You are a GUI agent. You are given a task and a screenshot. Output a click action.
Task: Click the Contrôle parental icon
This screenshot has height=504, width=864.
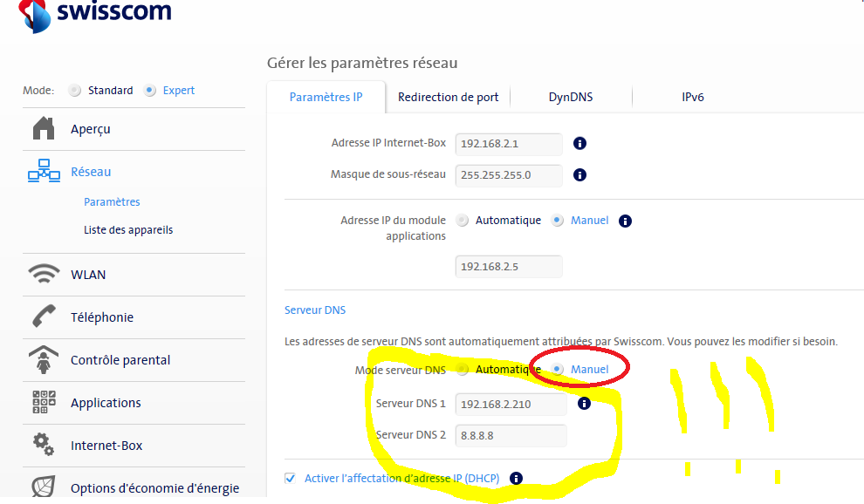(x=43, y=359)
